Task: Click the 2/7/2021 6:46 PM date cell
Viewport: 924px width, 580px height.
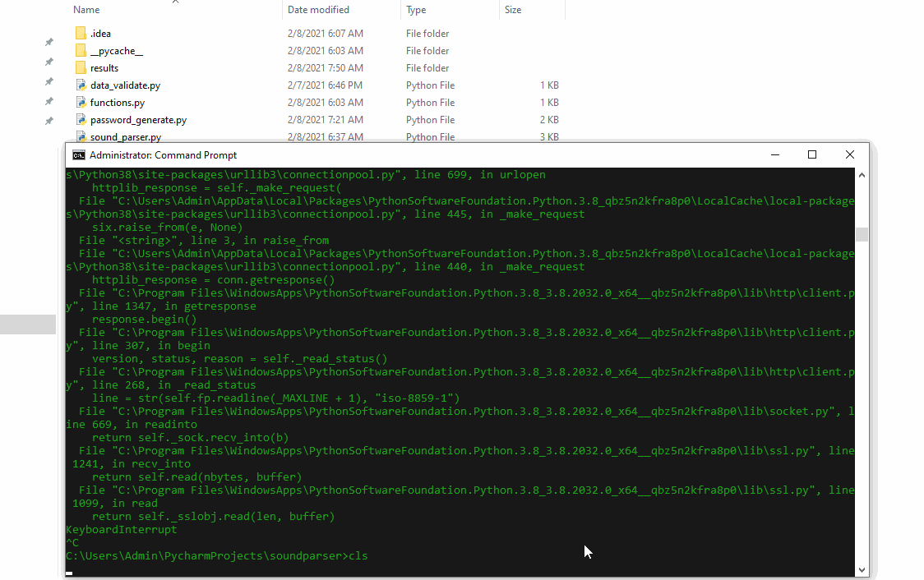Action: (325, 85)
